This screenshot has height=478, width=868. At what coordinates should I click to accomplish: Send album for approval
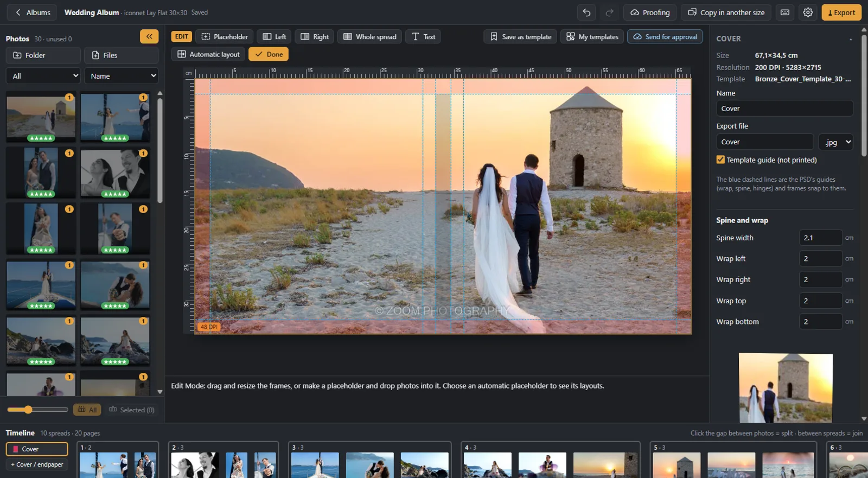[x=665, y=37]
